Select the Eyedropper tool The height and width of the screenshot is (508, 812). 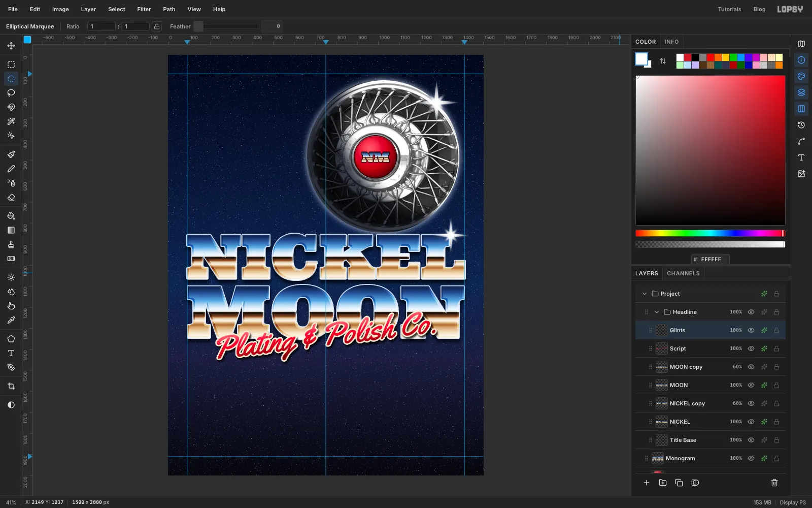[11, 320]
